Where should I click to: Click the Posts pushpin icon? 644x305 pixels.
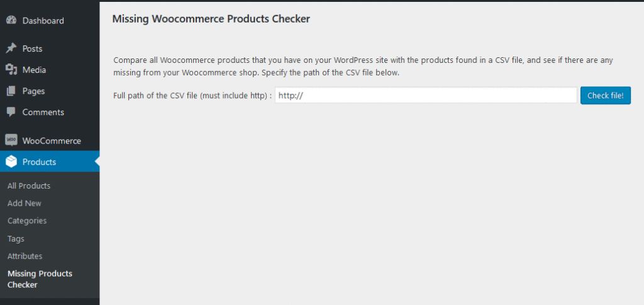tap(11, 48)
